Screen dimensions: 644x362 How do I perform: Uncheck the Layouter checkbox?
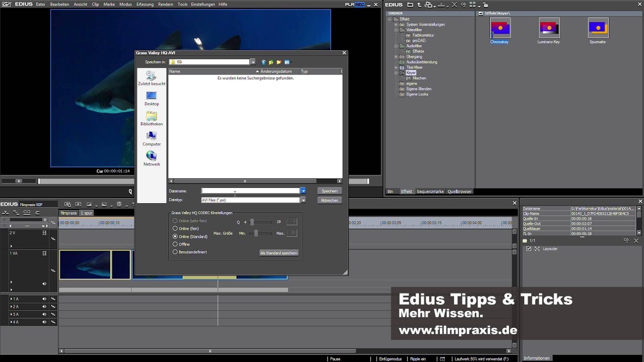coord(528,249)
